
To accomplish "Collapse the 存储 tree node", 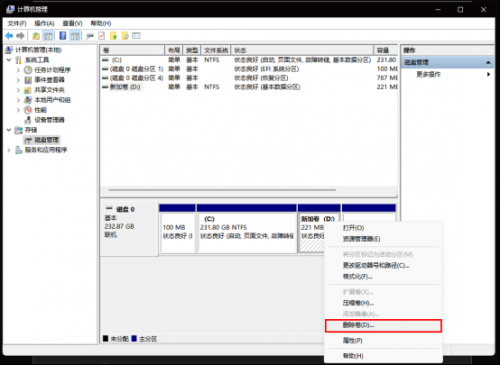I will point(9,130).
